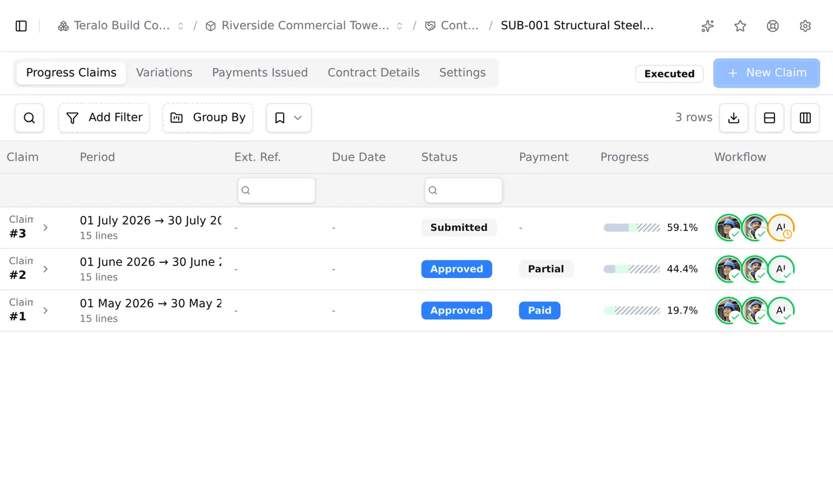
Task: Click Claim column header
Action: click(23, 157)
